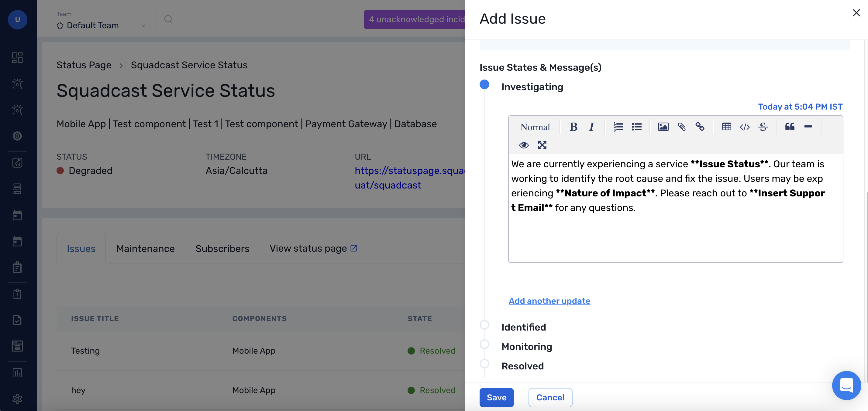Save the new issue

click(x=496, y=398)
